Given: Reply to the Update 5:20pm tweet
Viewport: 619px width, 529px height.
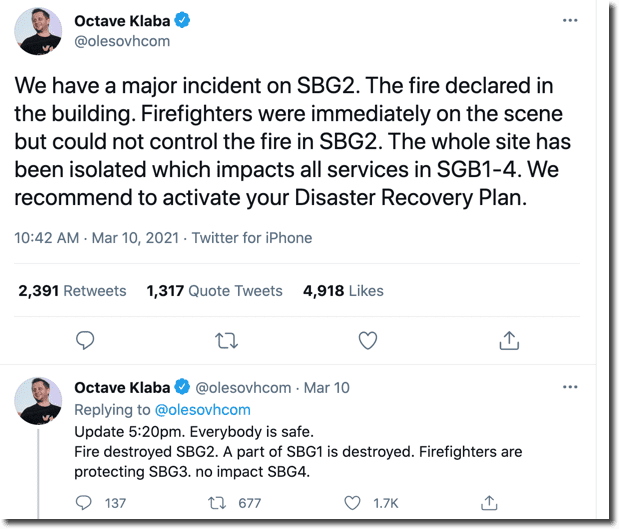Looking at the screenshot, I should pos(86,502).
